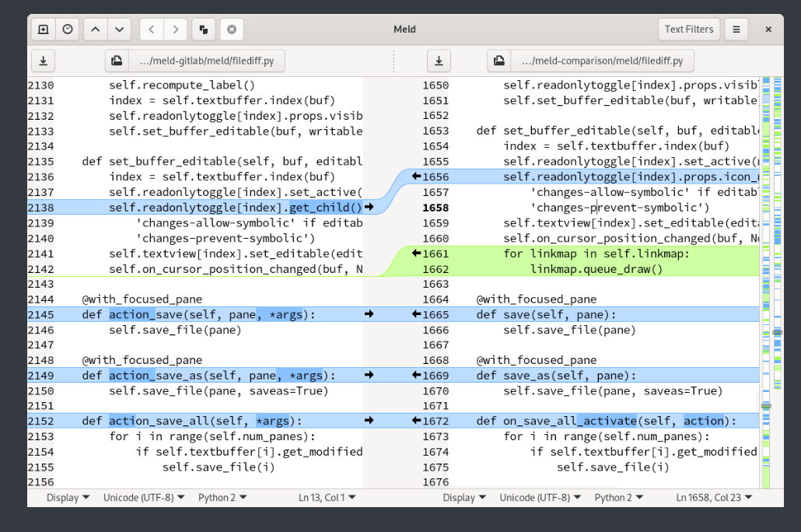Click the left diff overview map strip
Image resolution: width=801 pixels, height=532 pixels.
(766, 282)
